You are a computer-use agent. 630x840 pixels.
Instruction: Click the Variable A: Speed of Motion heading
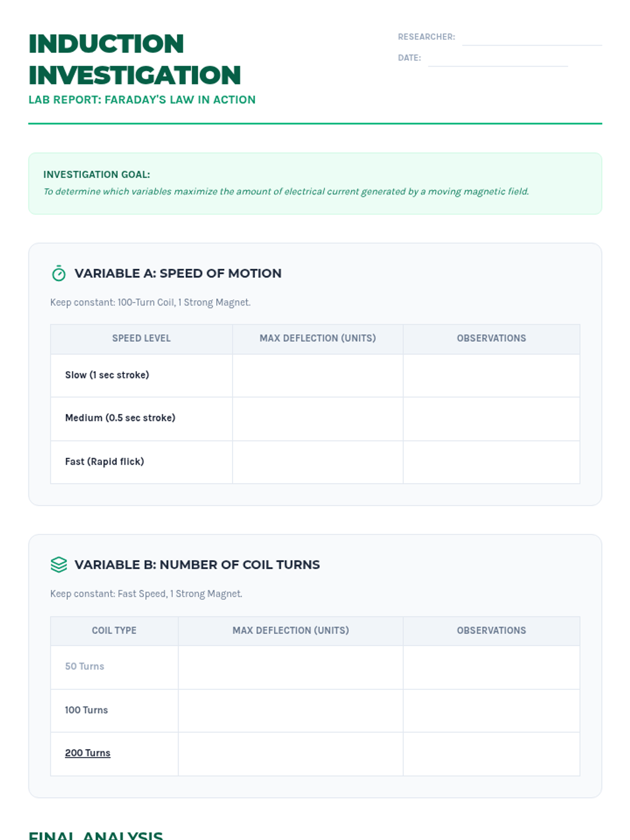178,274
